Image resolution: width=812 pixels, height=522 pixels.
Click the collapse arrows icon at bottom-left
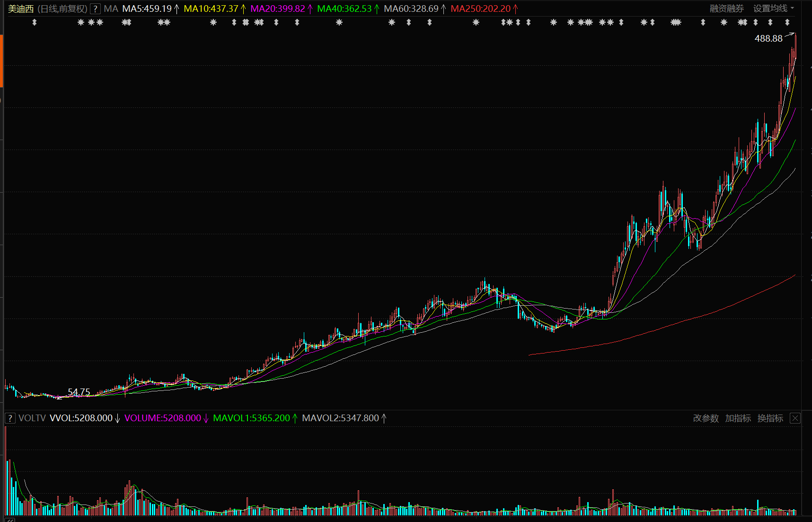pyautogui.click(x=9, y=520)
